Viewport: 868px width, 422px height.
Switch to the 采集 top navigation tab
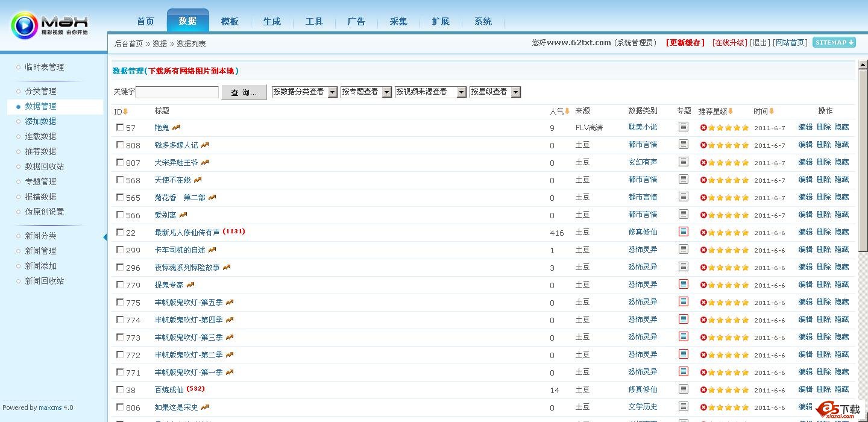tap(398, 21)
